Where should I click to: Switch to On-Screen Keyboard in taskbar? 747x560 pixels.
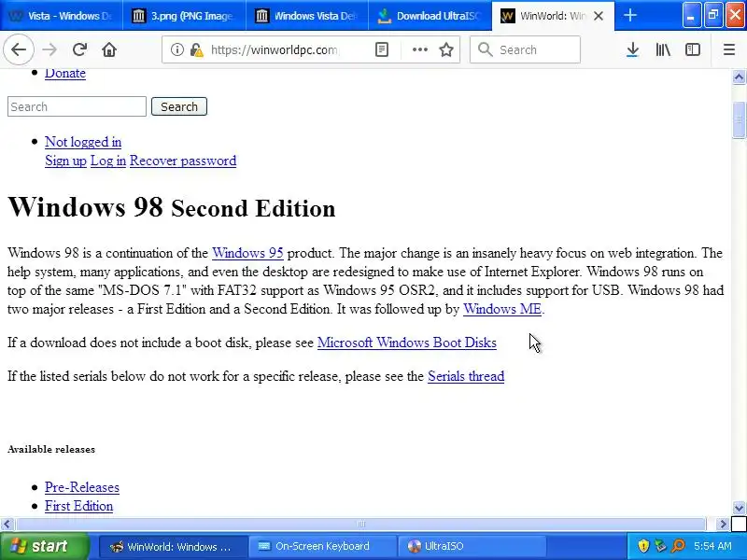[322, 546]
